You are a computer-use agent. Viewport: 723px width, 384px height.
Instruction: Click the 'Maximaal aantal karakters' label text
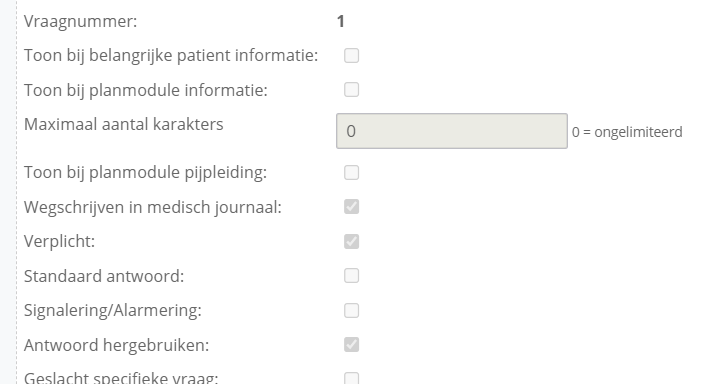(x=124, y=124)
